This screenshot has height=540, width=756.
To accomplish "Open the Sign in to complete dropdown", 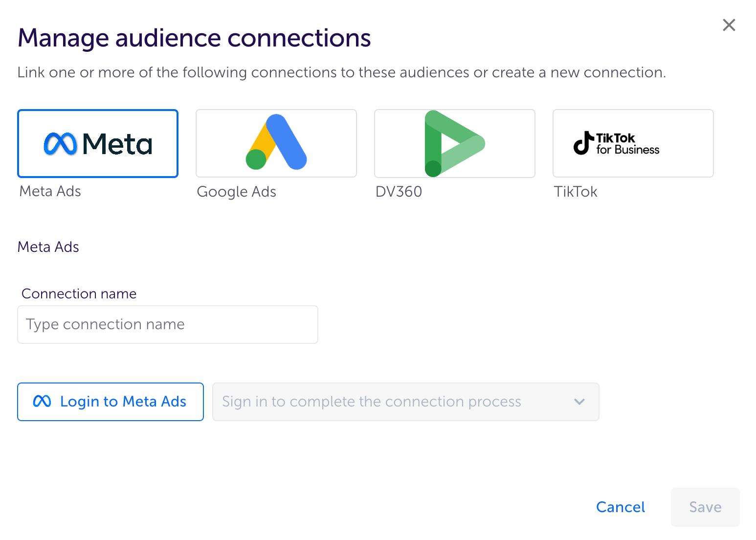I will [406, 402].
